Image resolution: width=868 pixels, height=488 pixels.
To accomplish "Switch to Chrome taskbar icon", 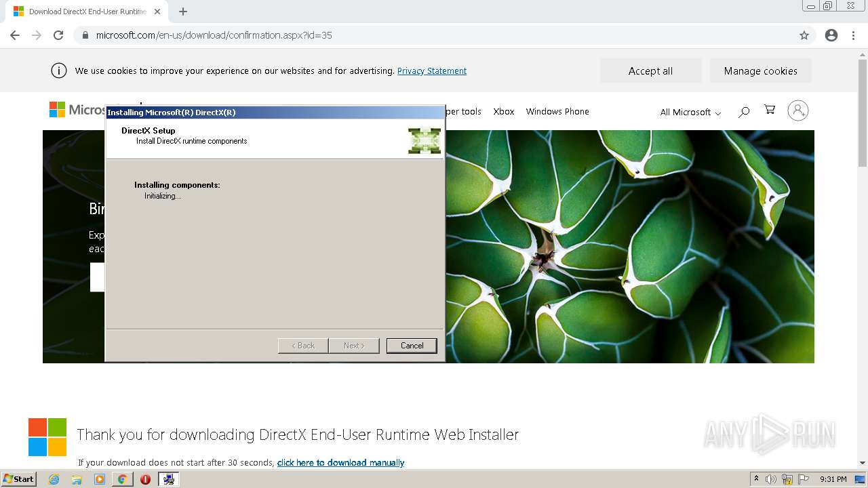I will pyautogui.click(x=122, y=479).
